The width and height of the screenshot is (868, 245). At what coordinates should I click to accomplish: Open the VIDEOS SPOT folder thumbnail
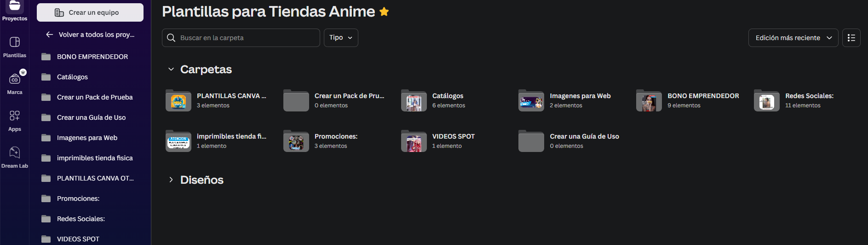(x=414, y=141)
